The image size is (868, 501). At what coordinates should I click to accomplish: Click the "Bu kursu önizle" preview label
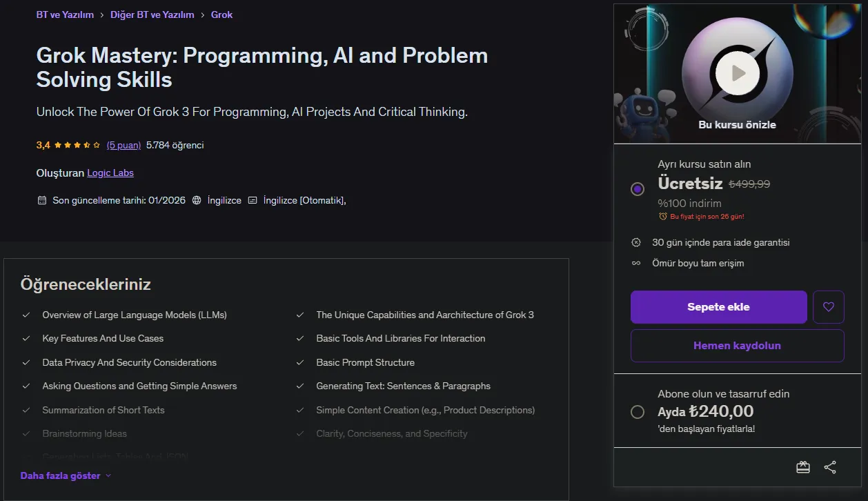click(x=738, y=125)
